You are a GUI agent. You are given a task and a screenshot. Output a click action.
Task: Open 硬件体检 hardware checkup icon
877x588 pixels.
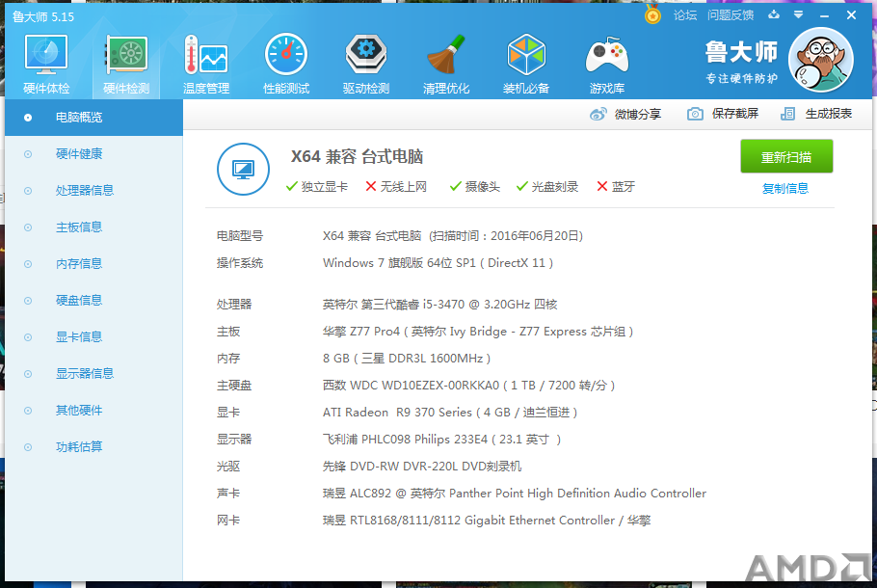click(x=46, y=55)
